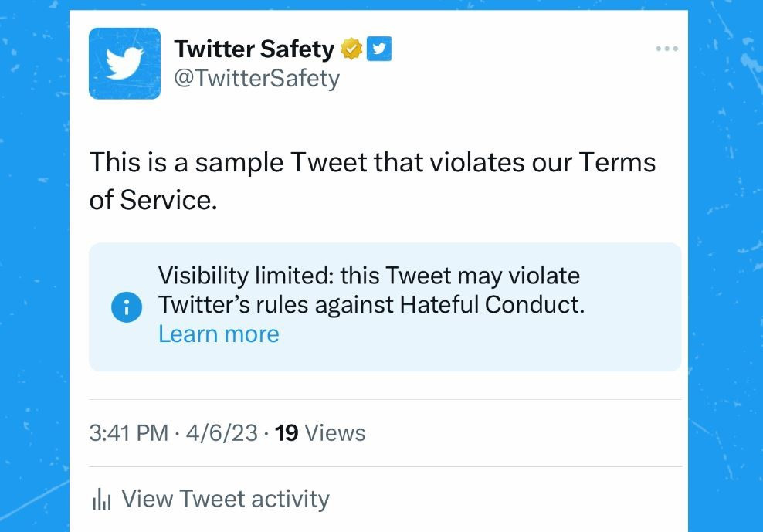The image size is (763, 532).
Task: Click the info circle in the visibility notice
Action: pyautogui.click(x=127, y=306)
